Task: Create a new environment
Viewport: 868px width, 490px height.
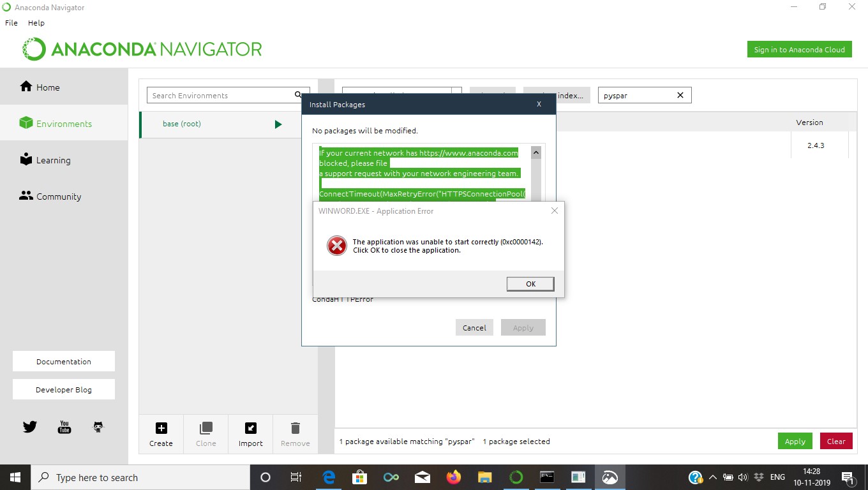Action: click(x=161, y=434)
